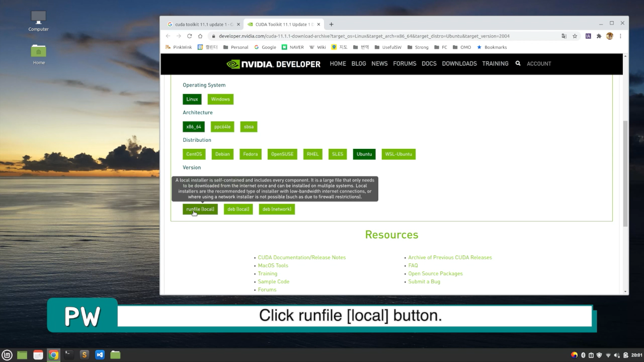Open the Chrome three-dot menu
This screenshot has height=362, width=644.
pyautogui.click(x=620, y=36)
